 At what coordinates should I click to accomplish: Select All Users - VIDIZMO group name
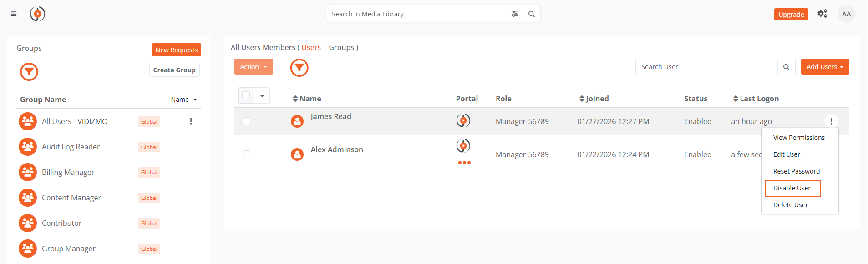(x=75, y=121)
